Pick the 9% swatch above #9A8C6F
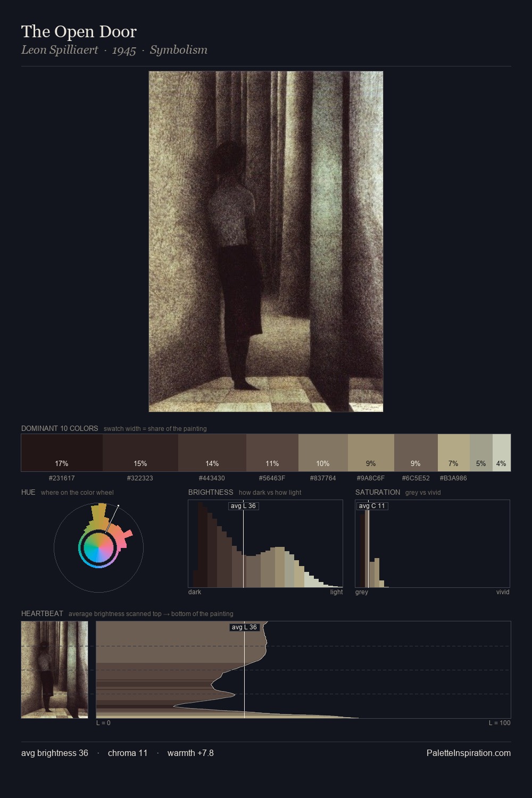 coord(371,453)
